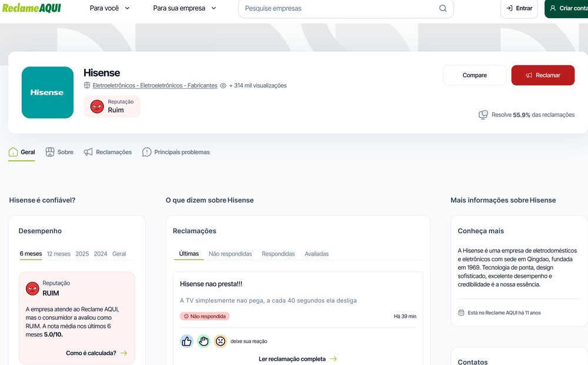Click 'A TV simplesmente nao pega' complaint text
Image resolution: width=588 pixels, height=365 pixels.
pyautogui.click(x=268, y=300)
